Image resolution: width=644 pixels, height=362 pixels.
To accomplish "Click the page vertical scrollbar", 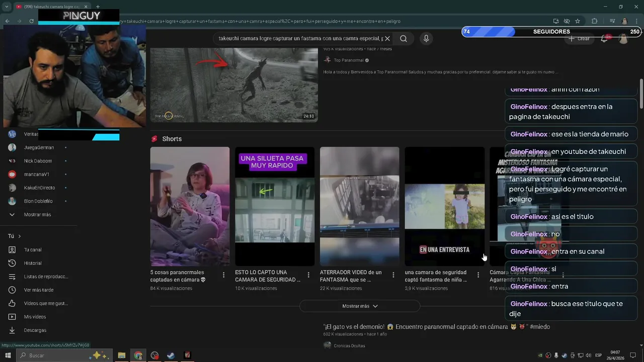I will (641, 93).
